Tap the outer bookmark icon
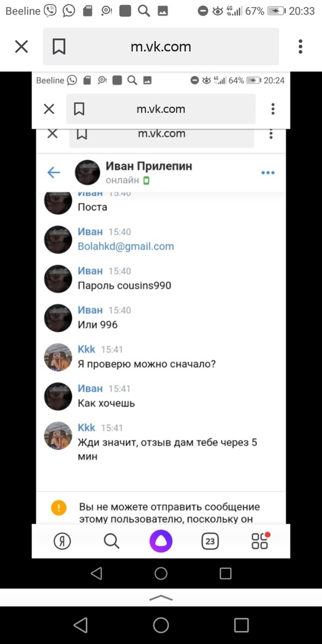 [x=58, y=47]
